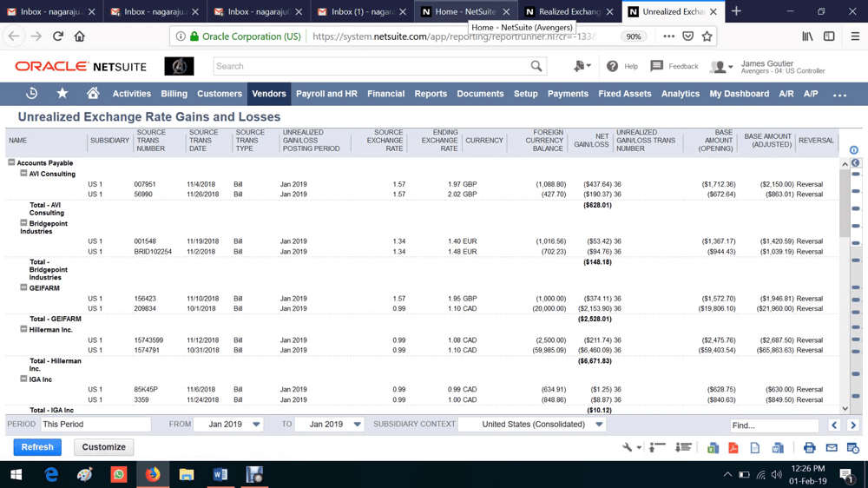Click the 90% zoom indicator
This screenshot has width=868, height=488.
[634, 36]
